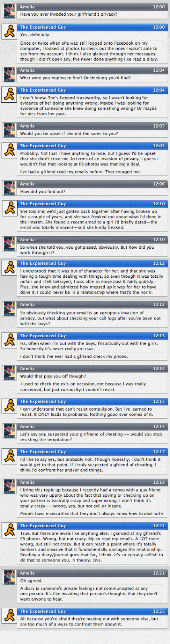170x644 pixels.
Task: Click Amelia's avatar beside the 12:04 message
Action: tap(9, 74)
